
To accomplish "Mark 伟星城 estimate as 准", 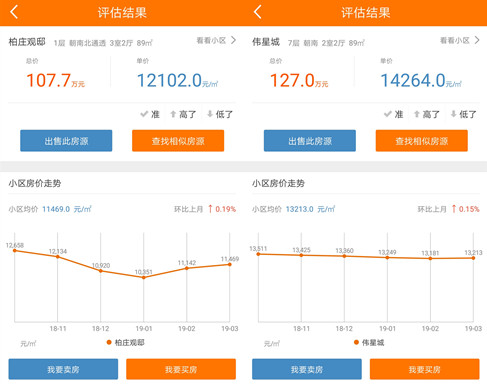I will pos(394,114).
